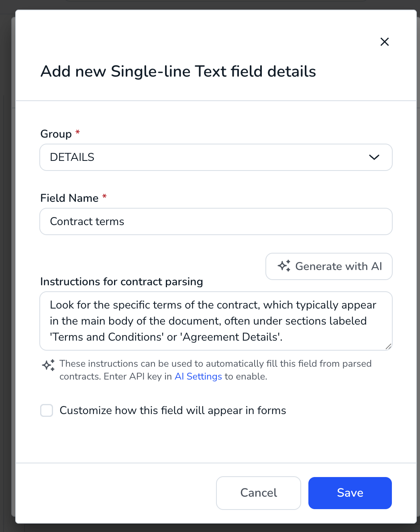This screenshot has height=532, width=420.
Task: Open the AI Settings link
Action: click(x=198, y=376)
